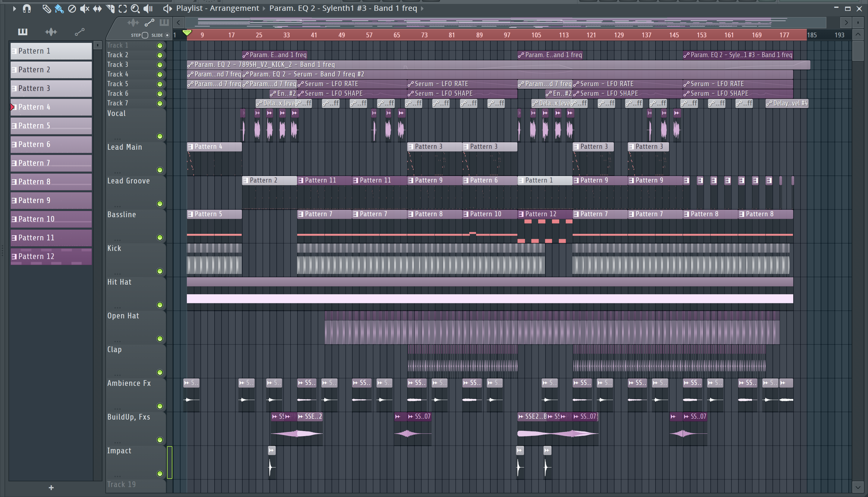Show audio clips in the picker panel
Viewport: 868px width, 497px height.
[x=51, y=32]
